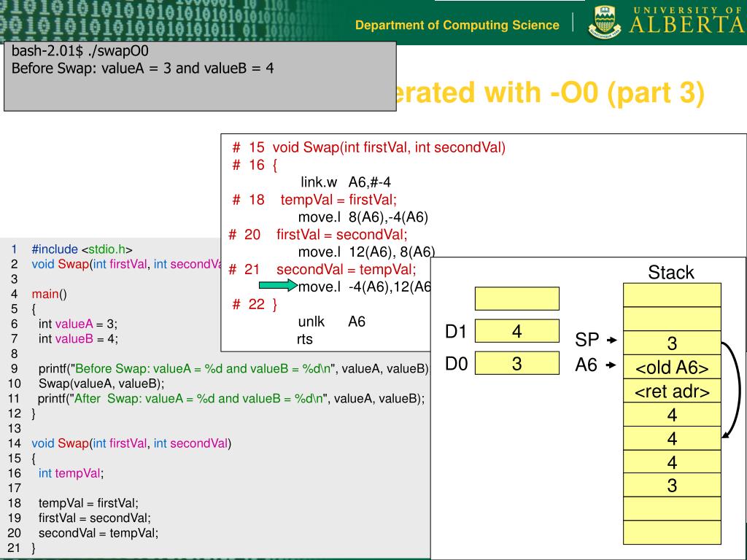747x560 pixels.
Task: Select the 'unlk A6' instruction
Action: point(332,322)
